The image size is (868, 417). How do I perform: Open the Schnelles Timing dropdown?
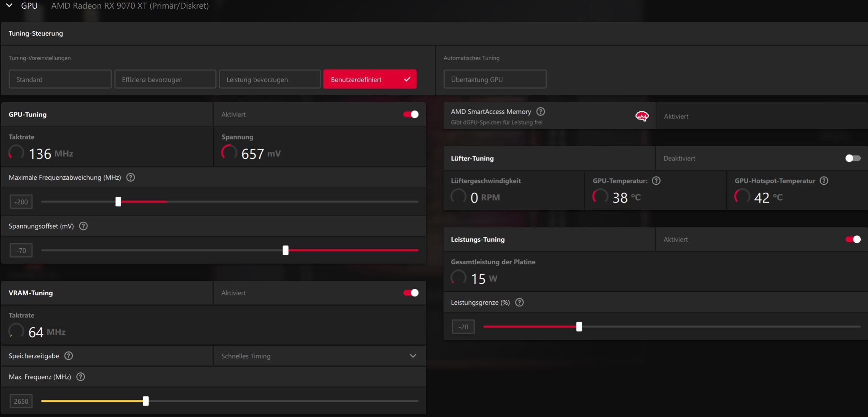pyautogui.click(x=319, y=356)
